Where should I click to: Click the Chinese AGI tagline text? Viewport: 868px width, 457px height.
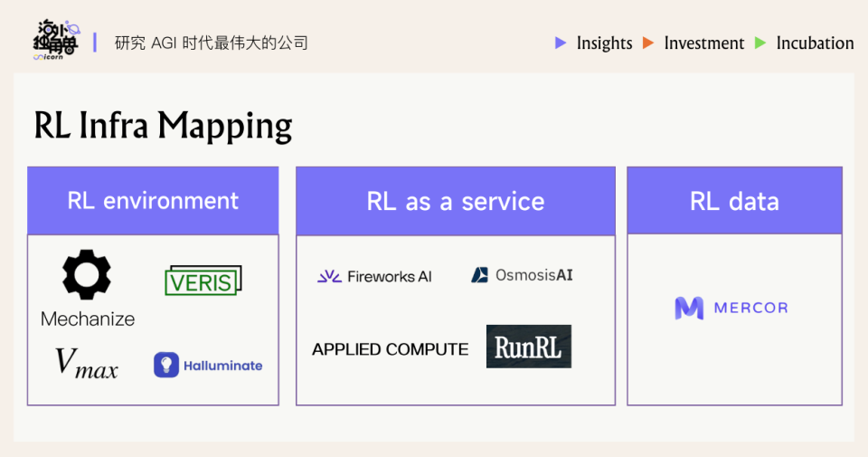[x=211, y=43]
